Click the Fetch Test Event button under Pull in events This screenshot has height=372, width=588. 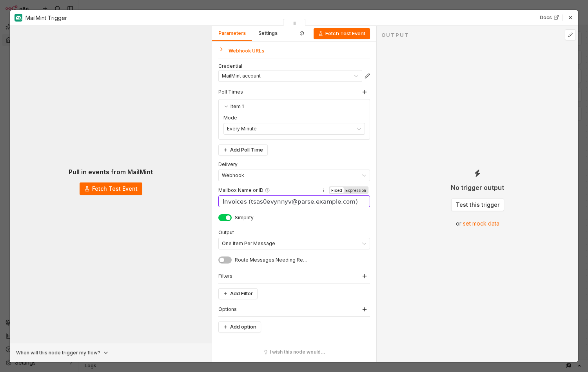click(111, 189)
